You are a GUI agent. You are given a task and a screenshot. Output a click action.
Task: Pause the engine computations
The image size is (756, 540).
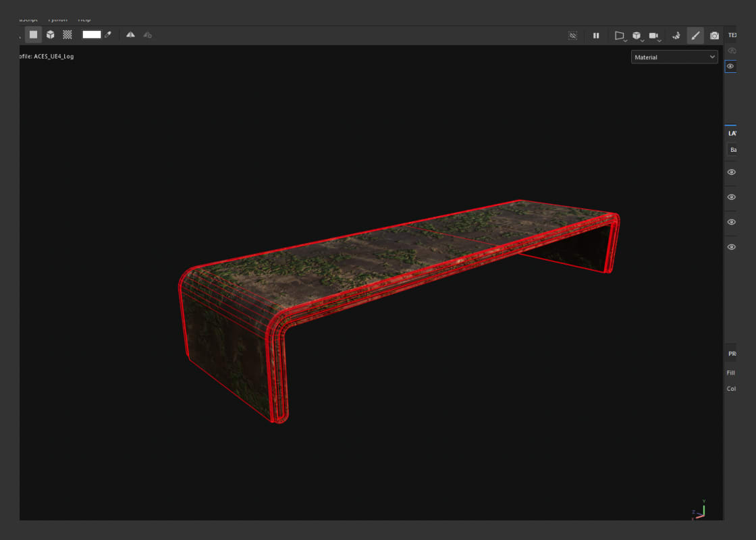click(597, 35)
